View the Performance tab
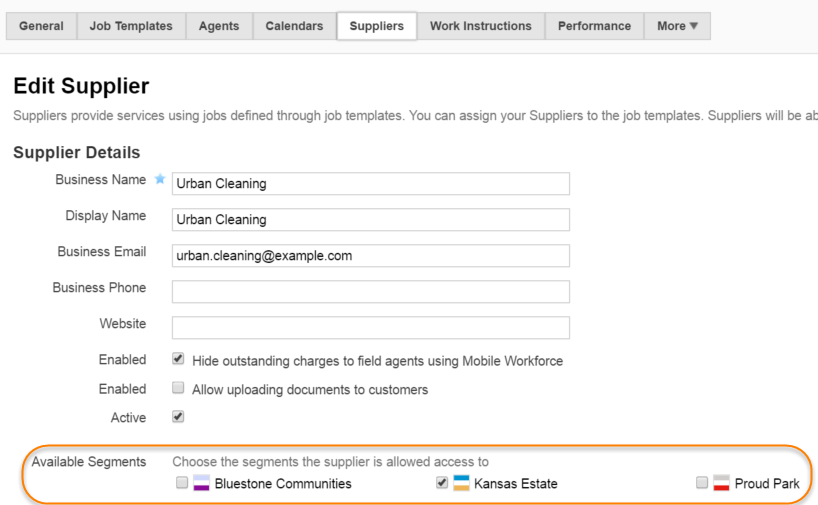Image resolution: width=818 pixels, height=505 pixels. tap(594, 26)
